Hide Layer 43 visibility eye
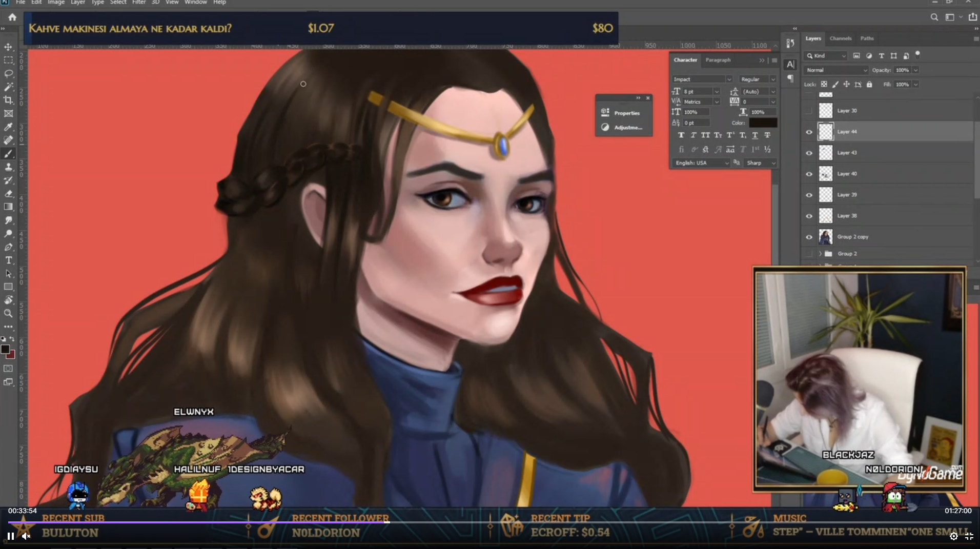This screenshot has height=549, width=980. click(809, 153)
